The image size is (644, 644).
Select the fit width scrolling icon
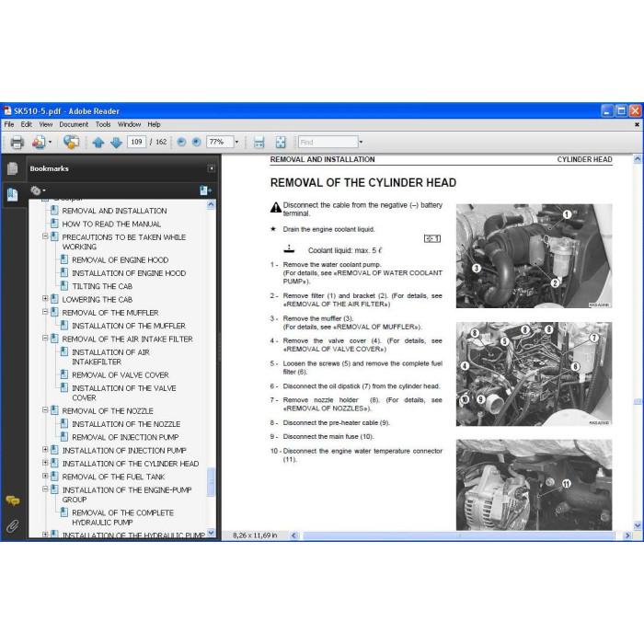tap(259, 142)
